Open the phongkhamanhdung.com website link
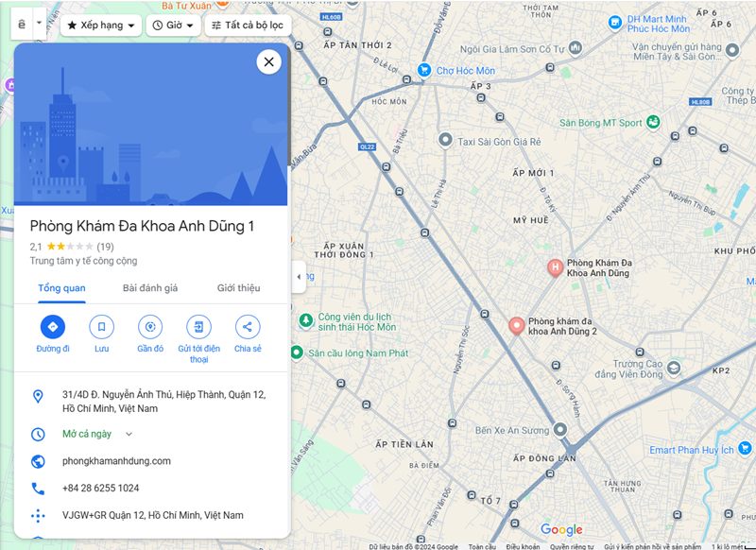This screenshot has height=550, width=756. (x=116, y=461)
